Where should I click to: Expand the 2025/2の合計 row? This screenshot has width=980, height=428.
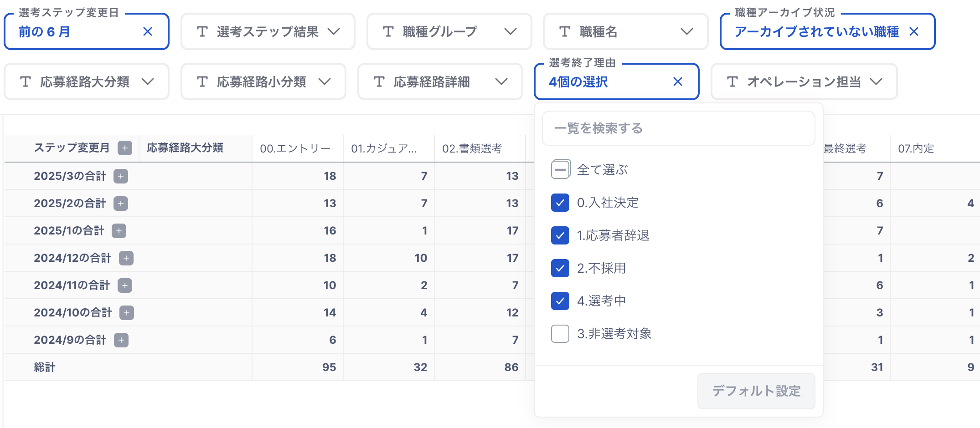coord(121,204)
